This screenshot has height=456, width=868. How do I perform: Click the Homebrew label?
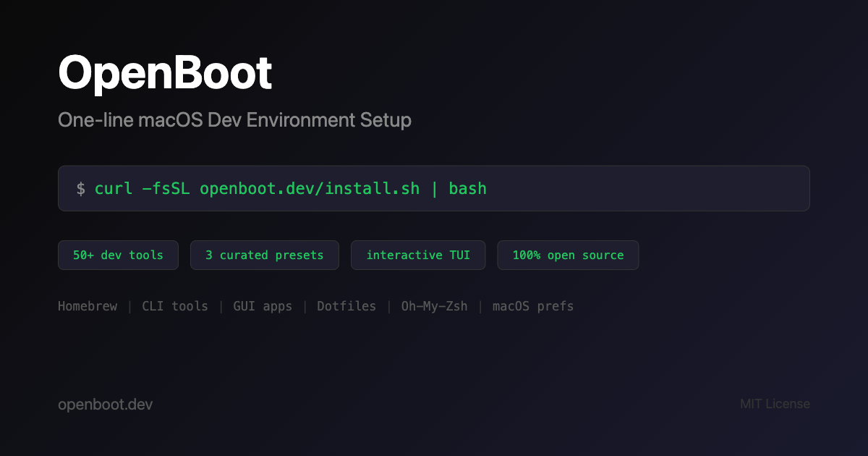(88, 306)
